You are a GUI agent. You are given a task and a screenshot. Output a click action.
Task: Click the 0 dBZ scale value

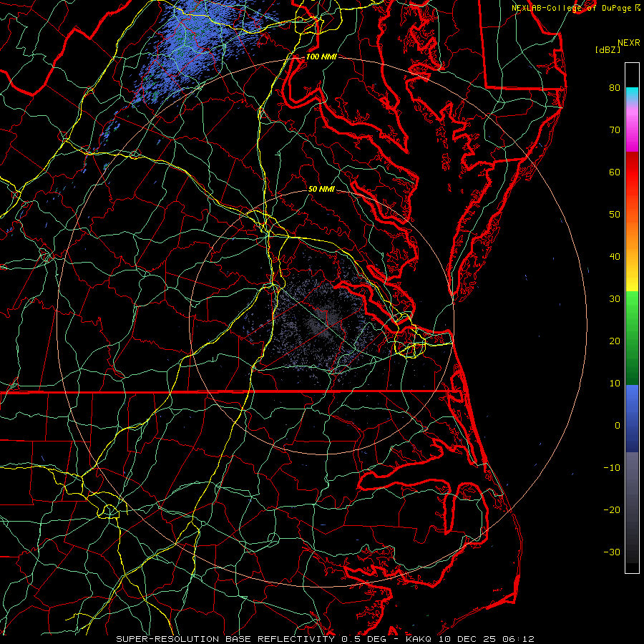618,426
